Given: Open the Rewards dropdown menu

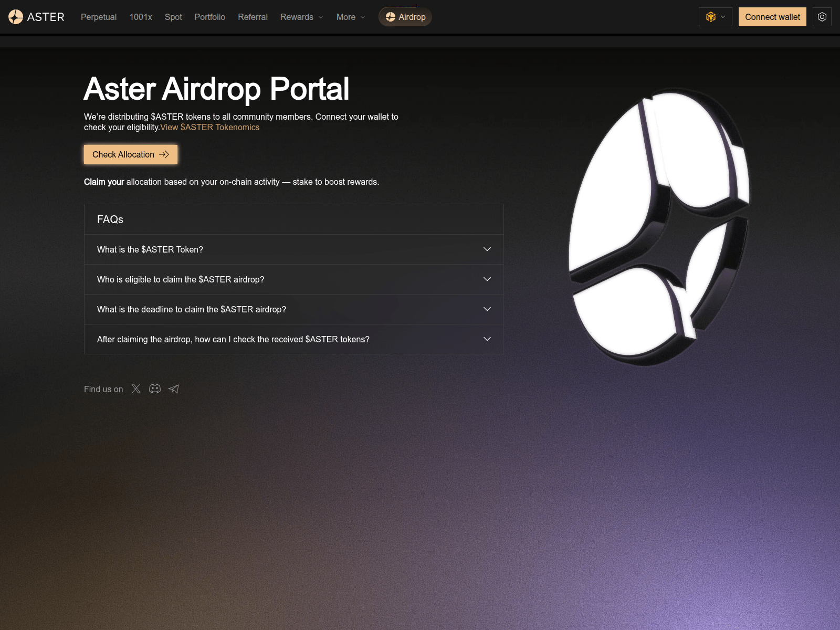Looking at the screenshot, I should (301, 17).
